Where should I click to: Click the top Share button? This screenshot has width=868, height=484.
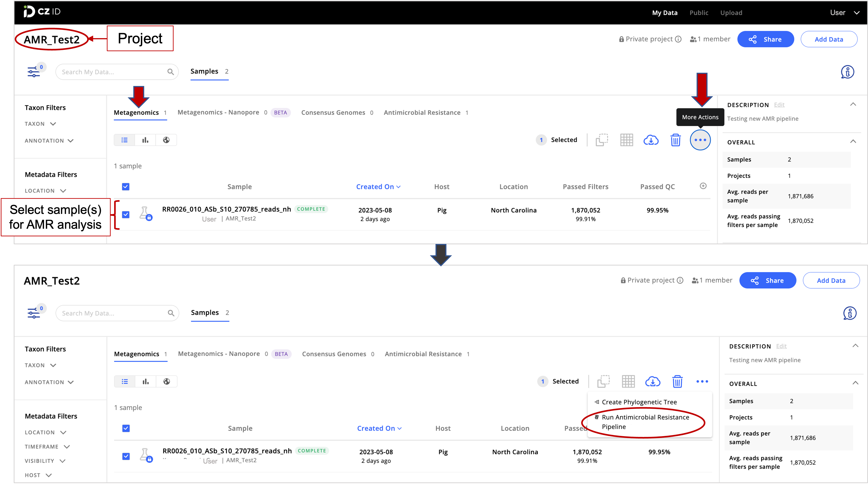point(765,40)
